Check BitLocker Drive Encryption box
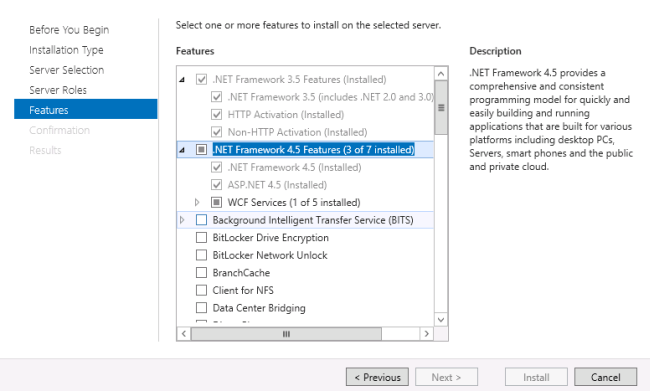Screen dimensions: 650x391 click(201, 238)
